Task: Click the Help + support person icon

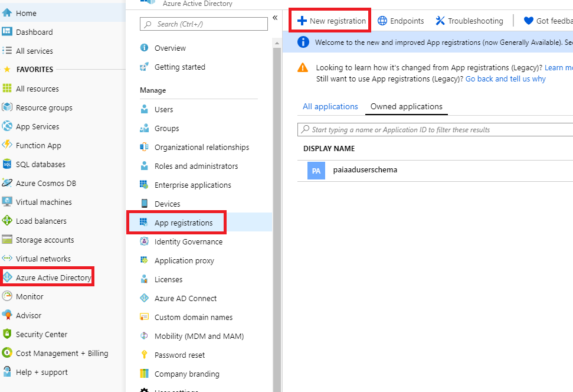Action: 7,371
